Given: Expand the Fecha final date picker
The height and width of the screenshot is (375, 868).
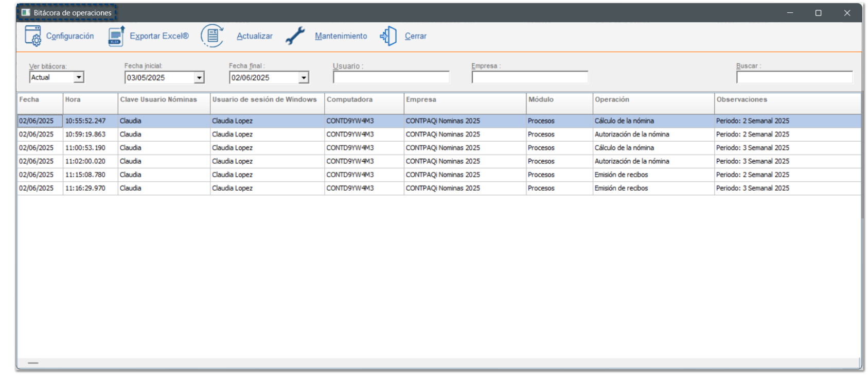Looking at the screenshot, I should tap(304, 78).
